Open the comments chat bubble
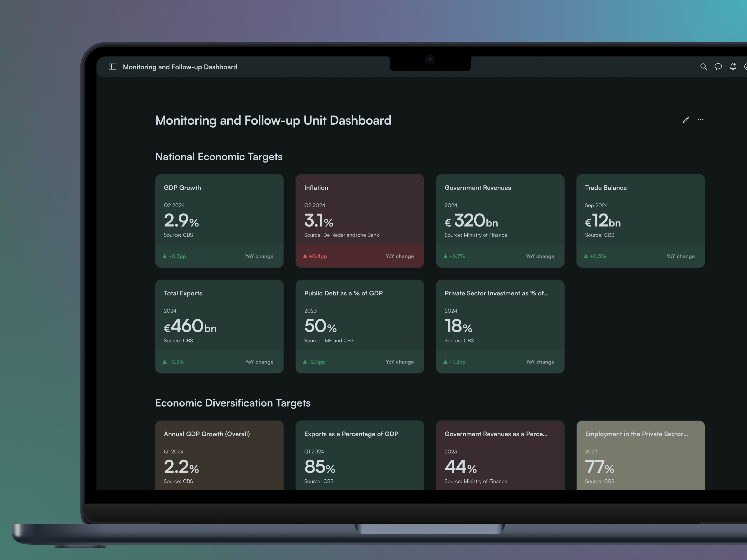747x560 pixels. coord(718,67)
